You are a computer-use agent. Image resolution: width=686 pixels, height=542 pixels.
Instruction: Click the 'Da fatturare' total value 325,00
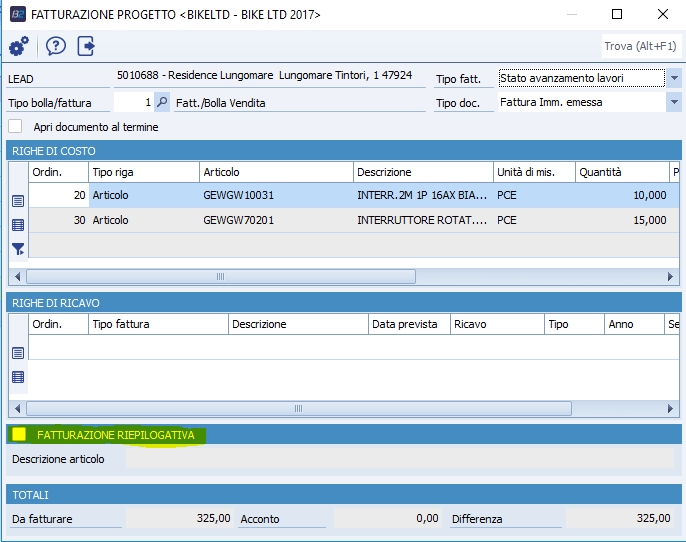179,518
